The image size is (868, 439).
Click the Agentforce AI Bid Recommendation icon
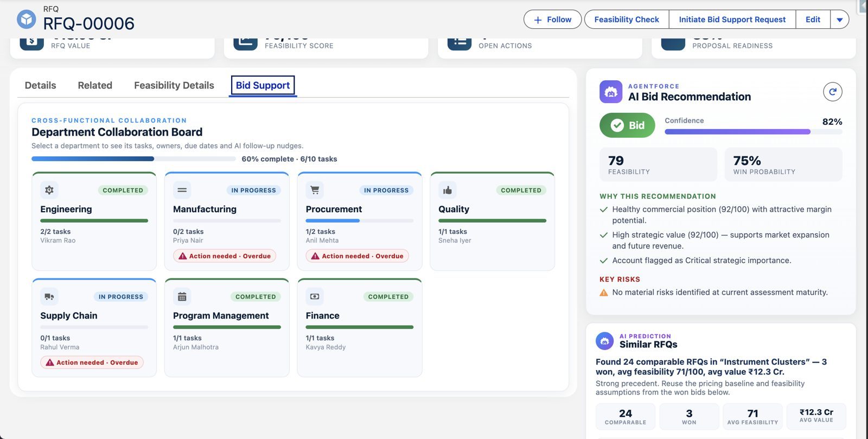(611, 92)
